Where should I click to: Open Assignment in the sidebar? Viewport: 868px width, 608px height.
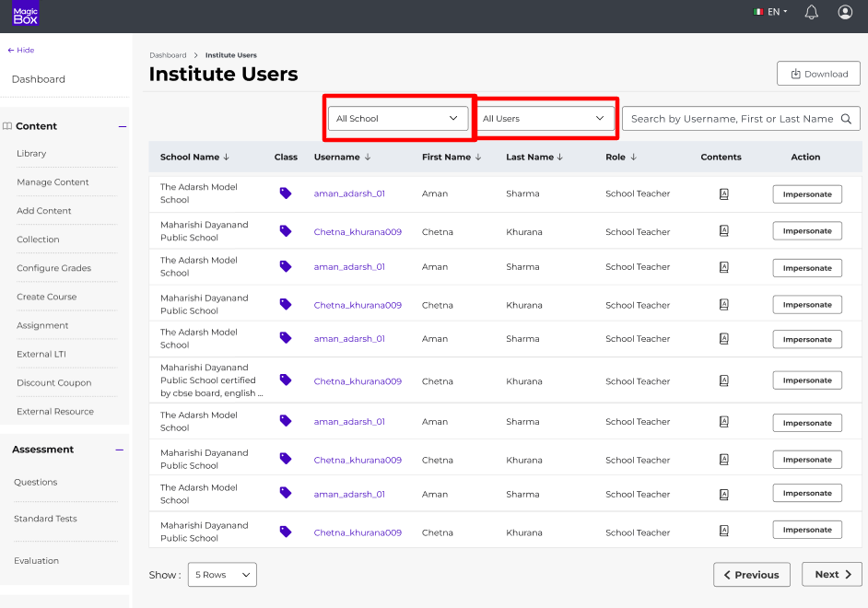[x=42, y=325]
